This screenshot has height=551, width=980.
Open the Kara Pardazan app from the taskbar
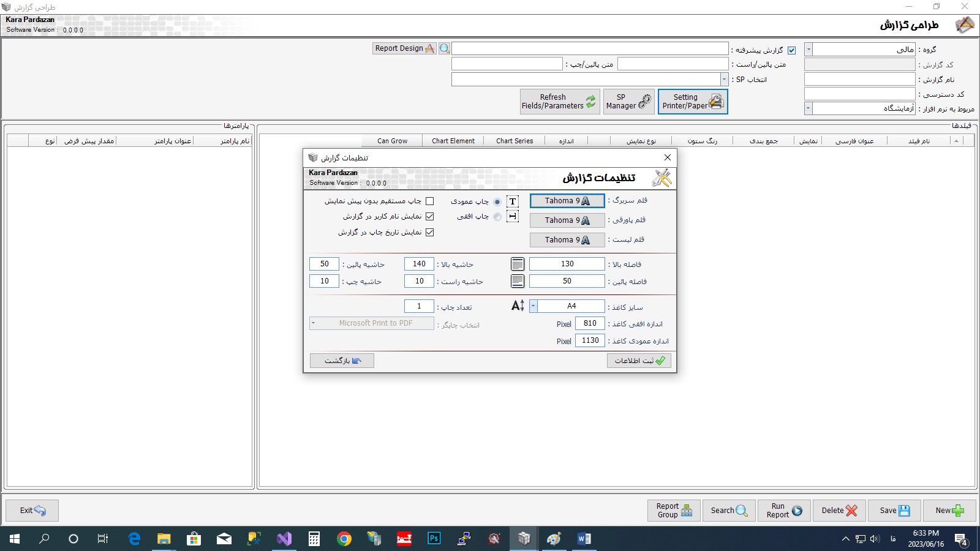click(524, 539)
